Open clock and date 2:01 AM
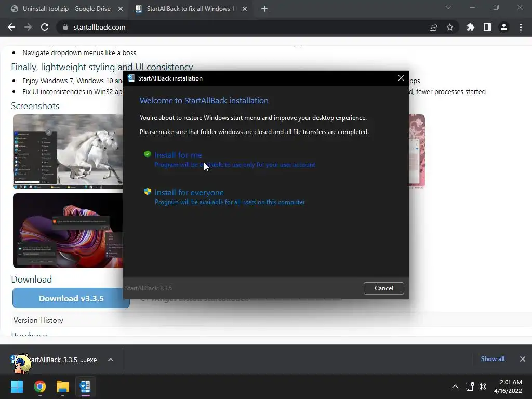The width and height of the screenshot is (532, 399). 508,387
